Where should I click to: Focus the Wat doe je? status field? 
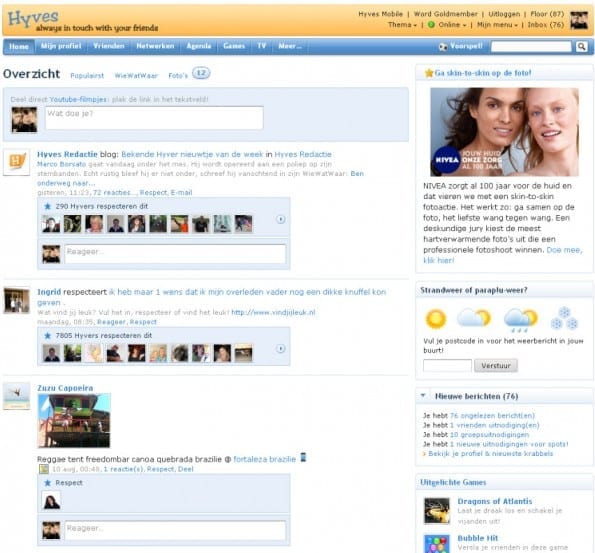point(154,118)
